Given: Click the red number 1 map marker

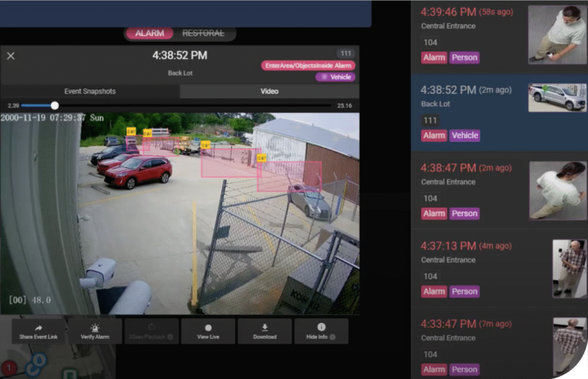Looking at the screenshot, I should pyautogui.click(x=9, y=368).
